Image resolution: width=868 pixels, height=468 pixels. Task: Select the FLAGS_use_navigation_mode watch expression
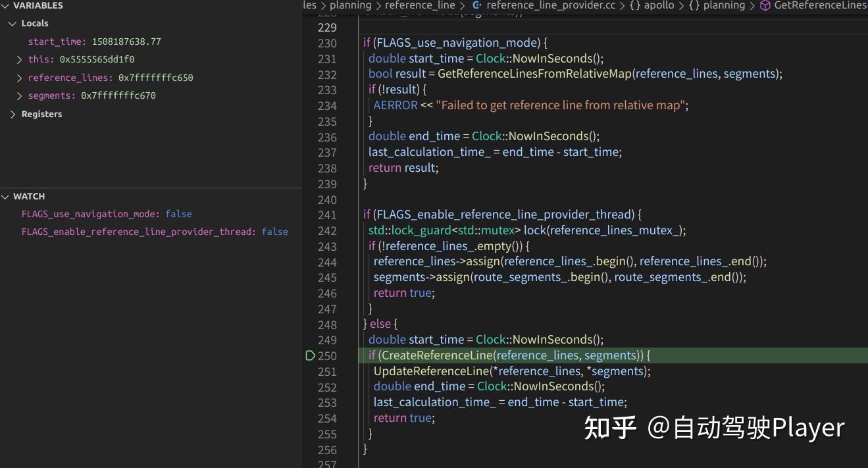(x=86, y=213)
